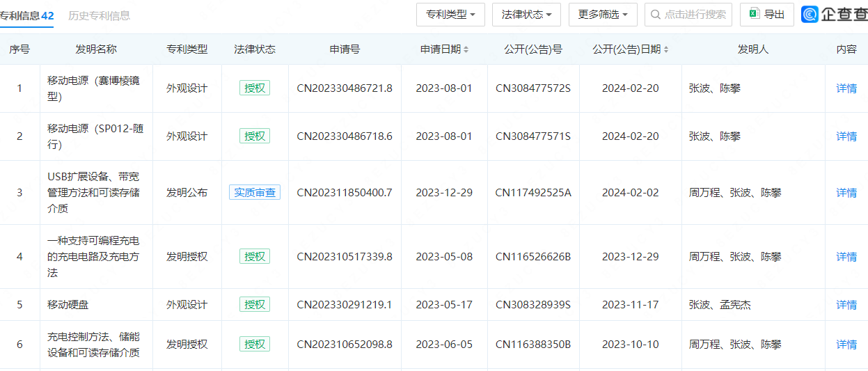
Task: Select the 专利信息 tab
Action: pyautogui.click(x=27, y=15)
